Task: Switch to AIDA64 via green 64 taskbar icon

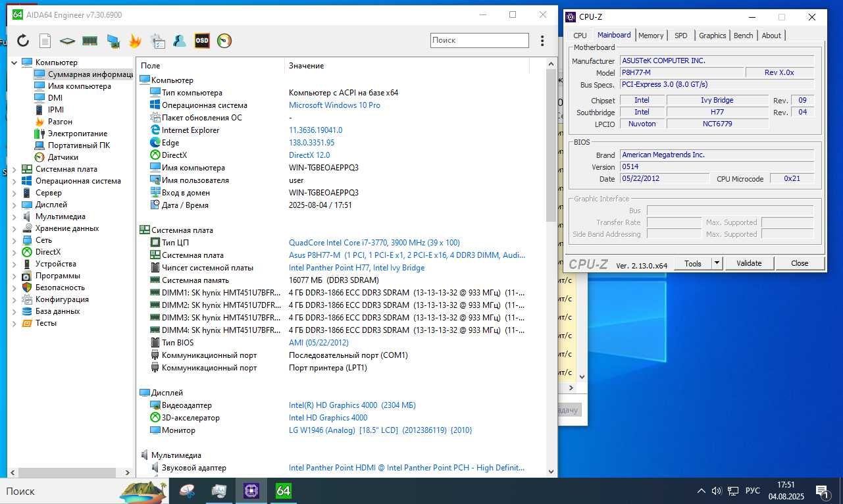Action: click(x=283, y=491)
